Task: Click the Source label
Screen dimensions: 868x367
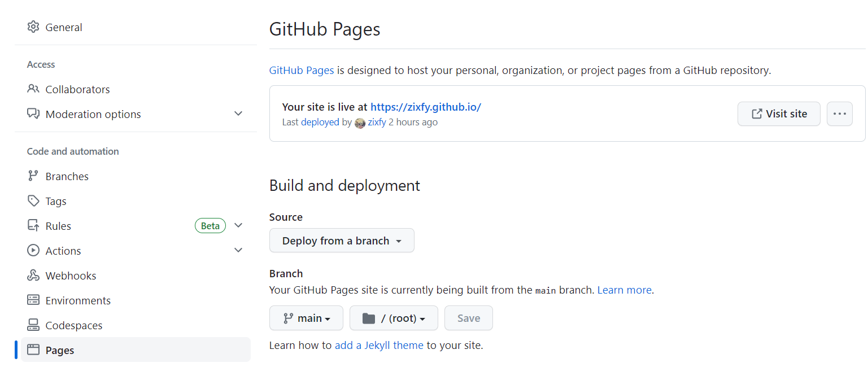Action: pyautogui.click(x=286, y=217)
